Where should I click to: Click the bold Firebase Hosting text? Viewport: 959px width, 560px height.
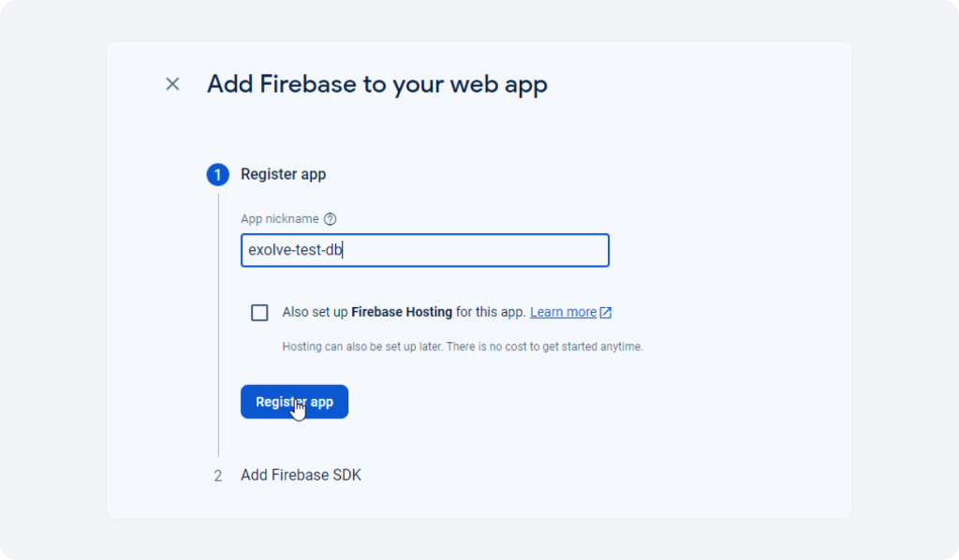coord(402,312)
